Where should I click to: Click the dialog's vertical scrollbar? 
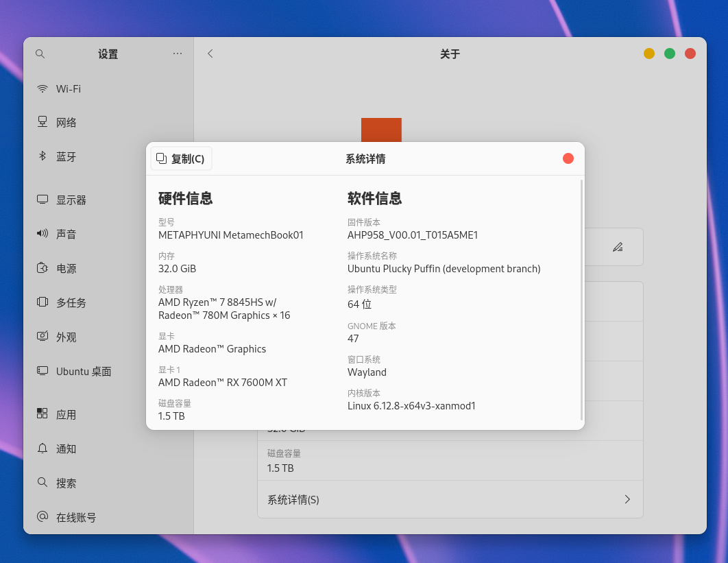point(581,300)
